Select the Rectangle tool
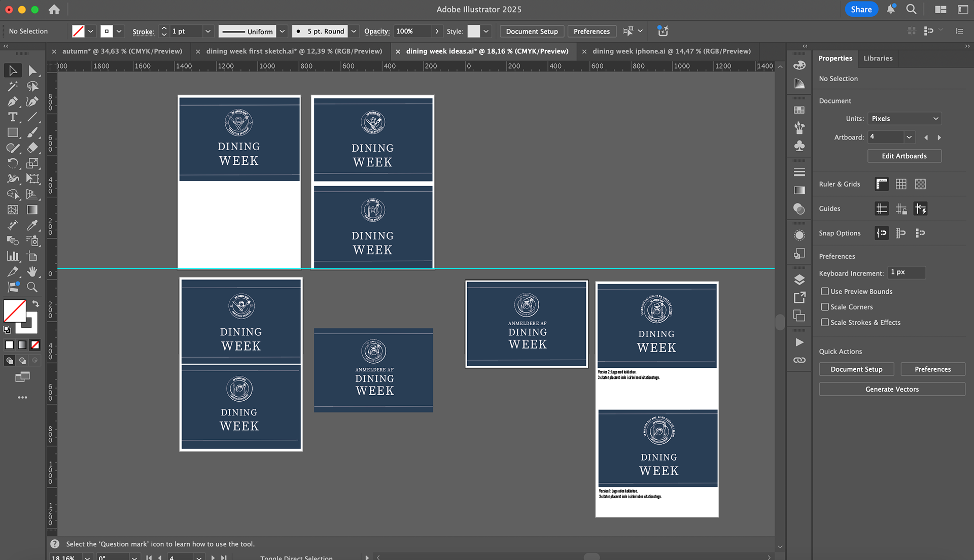 (13, 133)
